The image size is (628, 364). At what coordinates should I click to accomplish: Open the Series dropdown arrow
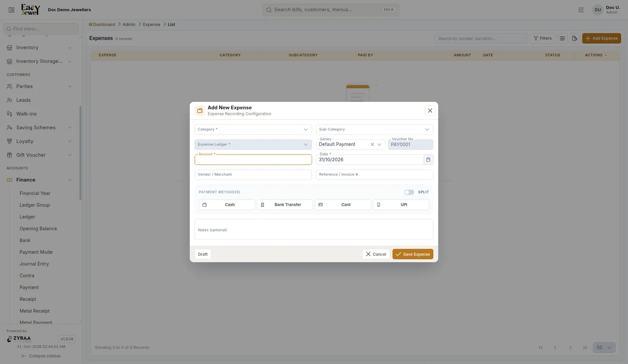pyautogui.click(x=380, y=145)
